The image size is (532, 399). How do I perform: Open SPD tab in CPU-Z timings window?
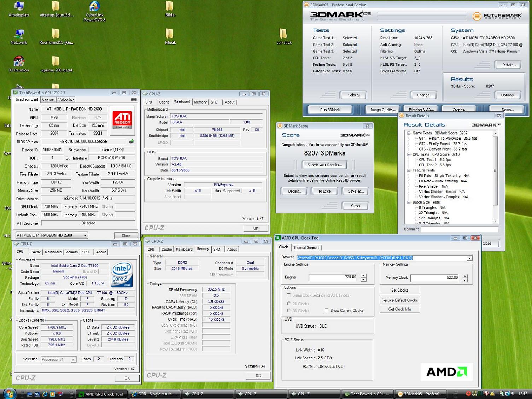[217, 250]
